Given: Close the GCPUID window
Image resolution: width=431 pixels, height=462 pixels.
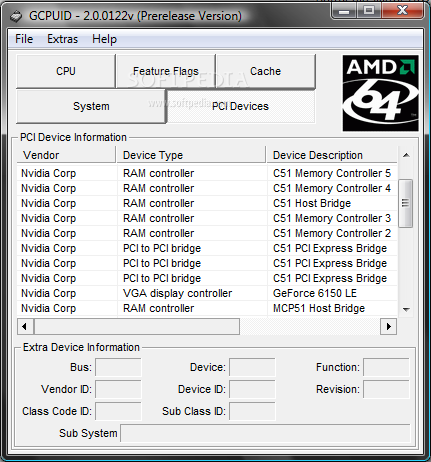Looking at the screenshot, I should click(402, 11).
